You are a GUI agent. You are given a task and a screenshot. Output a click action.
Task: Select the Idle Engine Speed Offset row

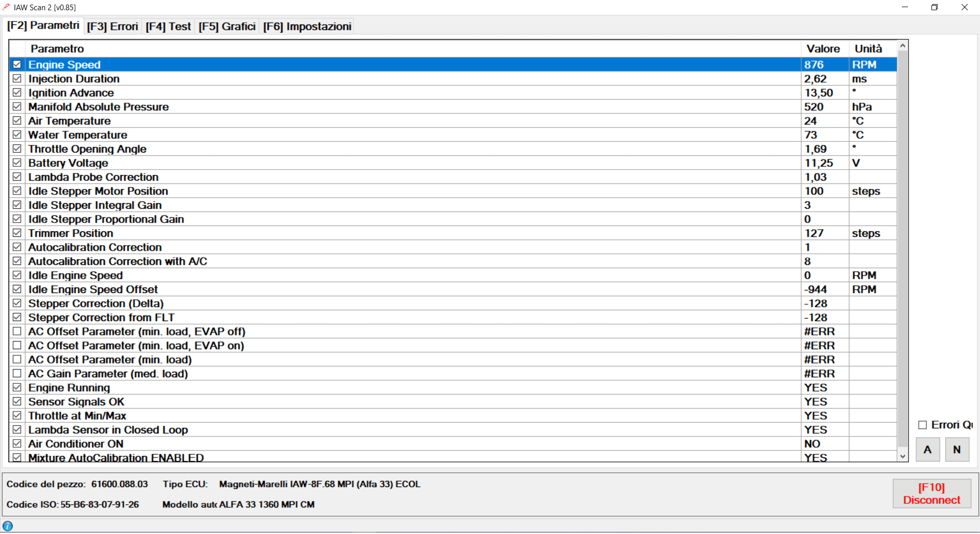[453, 289]
